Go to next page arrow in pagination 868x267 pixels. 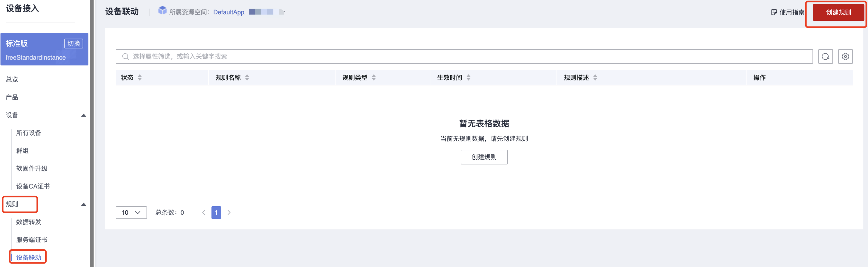pos(229,213)
